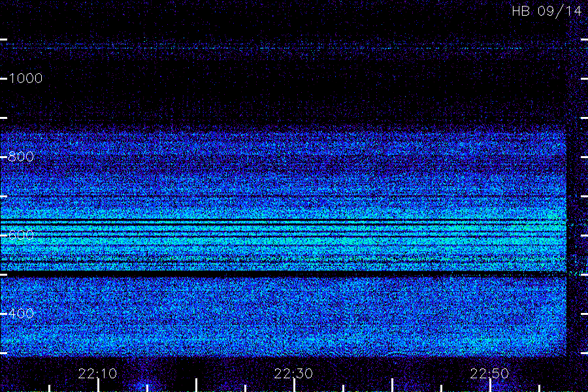Click the 800 frequency axis label
588x392 pixels.
pos(21,157)
